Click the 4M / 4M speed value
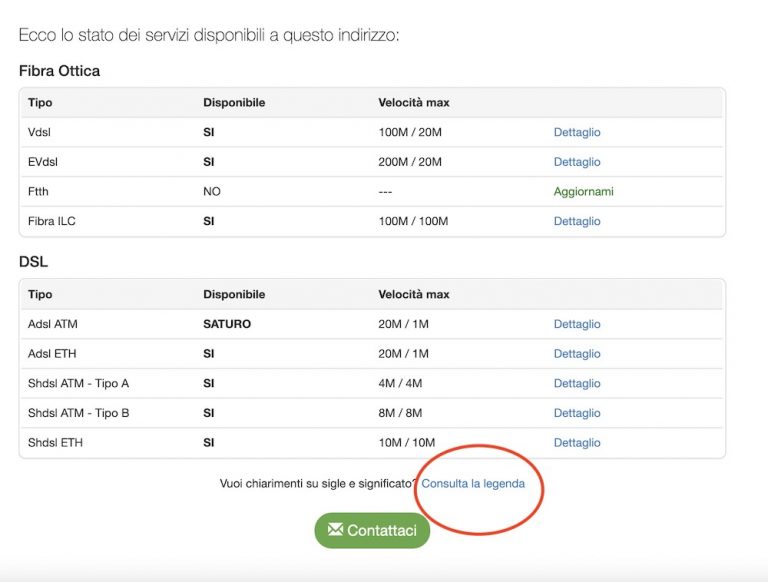The width and height of the screenshot is (768, 582). pos(400,383)
